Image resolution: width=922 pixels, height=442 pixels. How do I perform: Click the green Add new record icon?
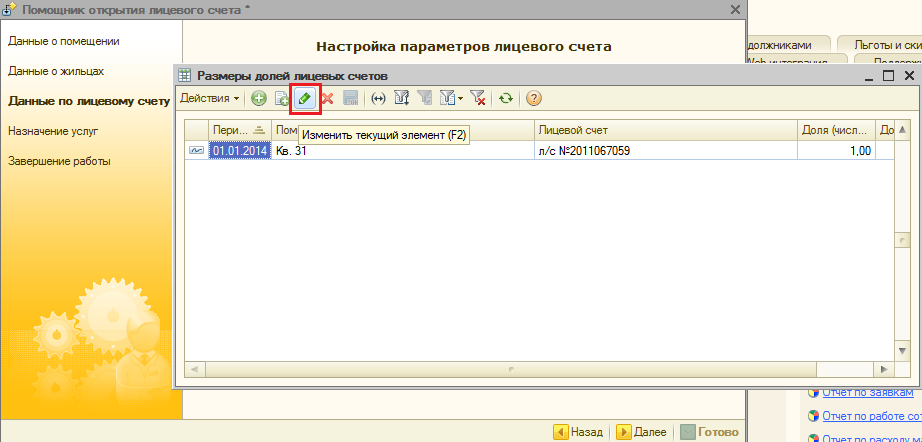[x=258, y=98]
